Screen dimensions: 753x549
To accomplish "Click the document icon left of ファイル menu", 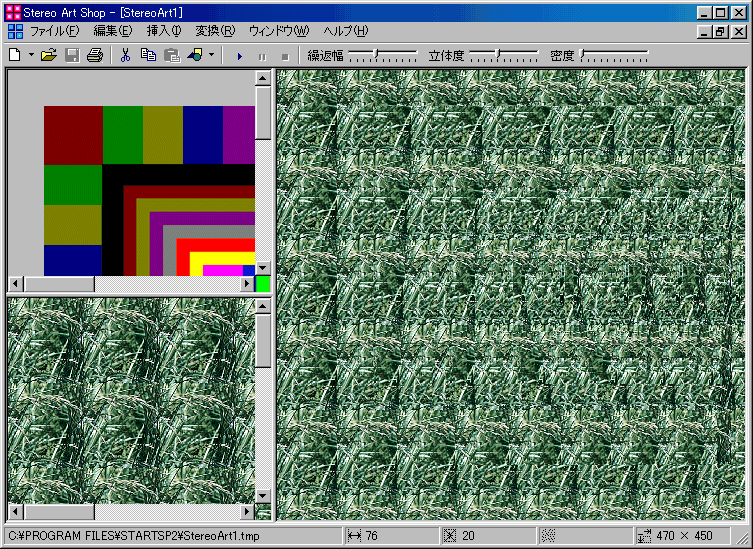I will pos(15,31).
